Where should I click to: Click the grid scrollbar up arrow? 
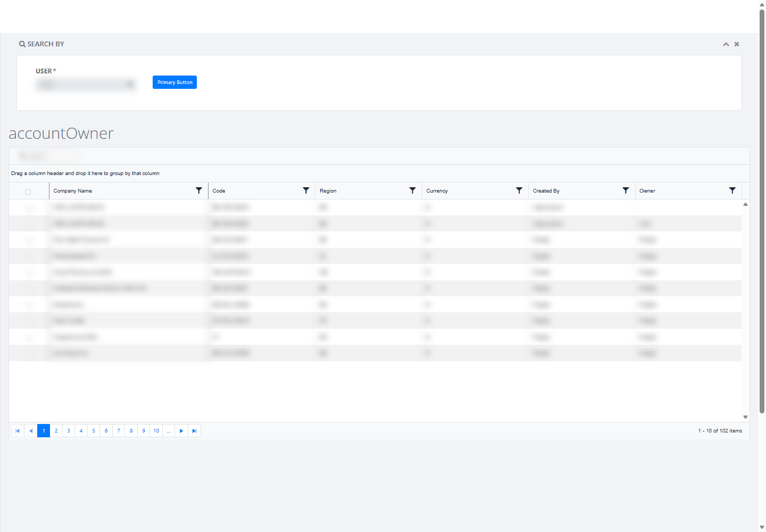[x=745, y=204]
